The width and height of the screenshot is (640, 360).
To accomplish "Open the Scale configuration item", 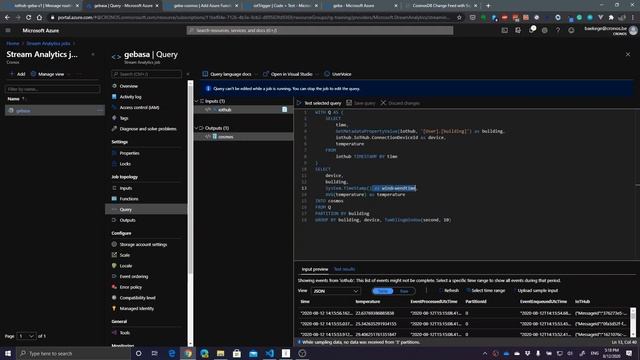I will [124, 255].
